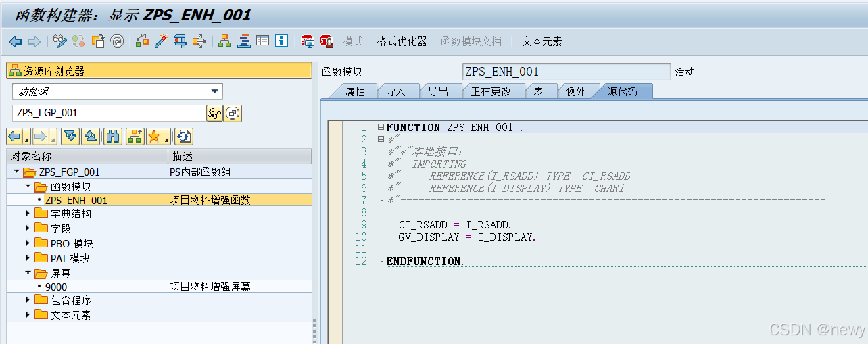Click the function module name field ZPS_ENH_001
The width and height of the screenshot is (868, 344).
pos(566,72)
